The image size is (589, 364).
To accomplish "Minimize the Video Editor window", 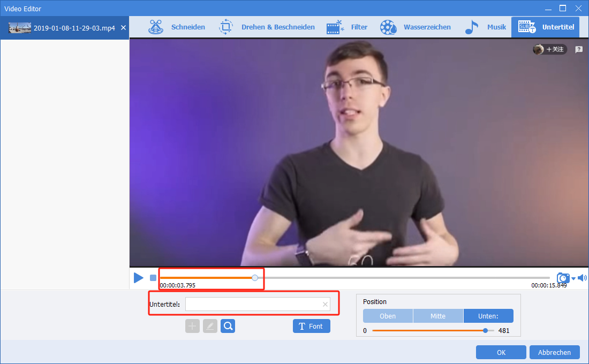I will pyautogui.click(x=548, y=9).
